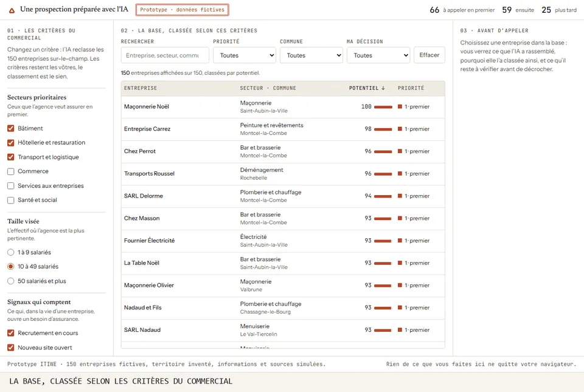Image resolution: width=584 pixels, height=392 pixels.
Task: Click the Priorité column header in the table
Action: coord(411,88)
